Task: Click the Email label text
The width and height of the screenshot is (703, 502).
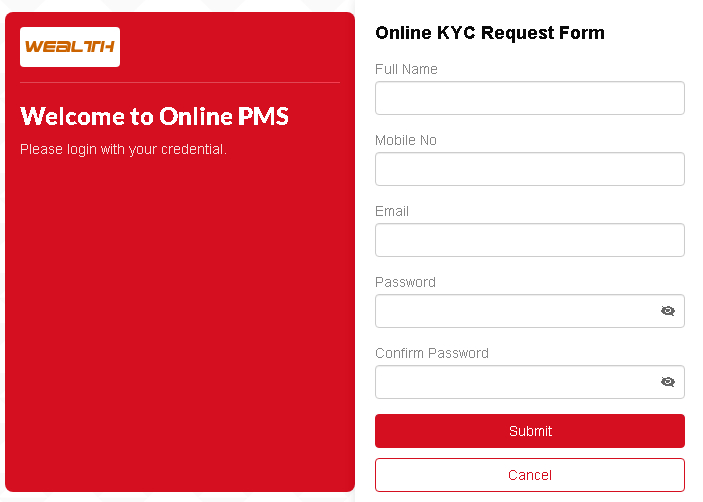Action: (392, 211)
